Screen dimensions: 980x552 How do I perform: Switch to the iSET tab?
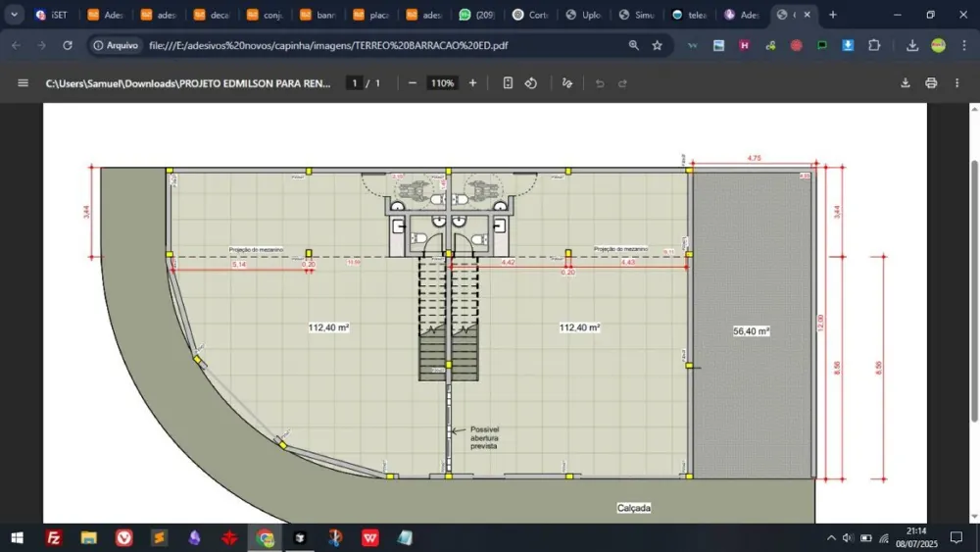point(52,15)
